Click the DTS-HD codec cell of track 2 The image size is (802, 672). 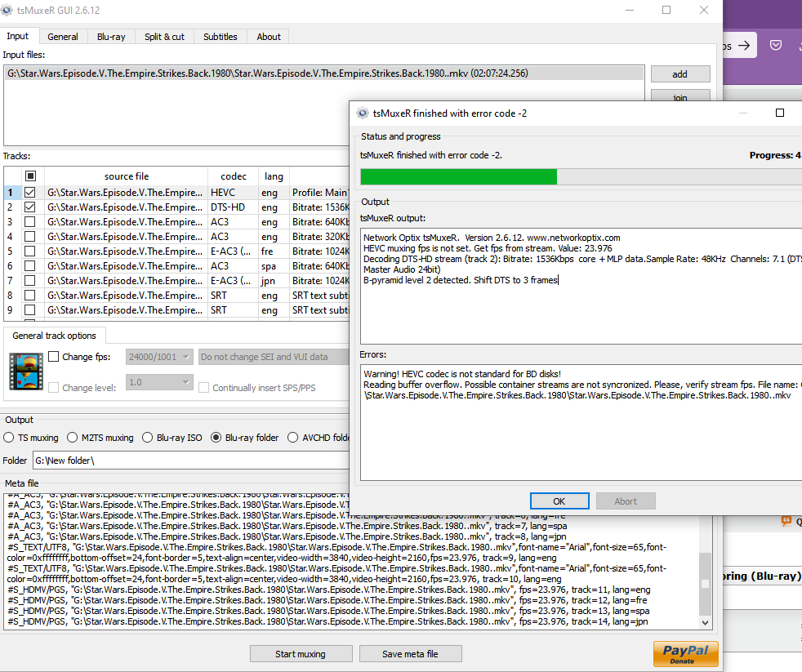(x=234, y=207)
